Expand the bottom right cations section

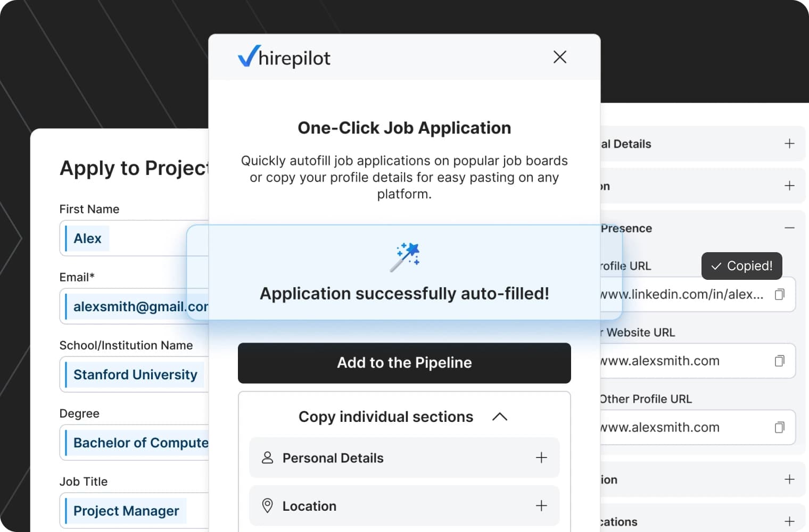coord(789,521)
